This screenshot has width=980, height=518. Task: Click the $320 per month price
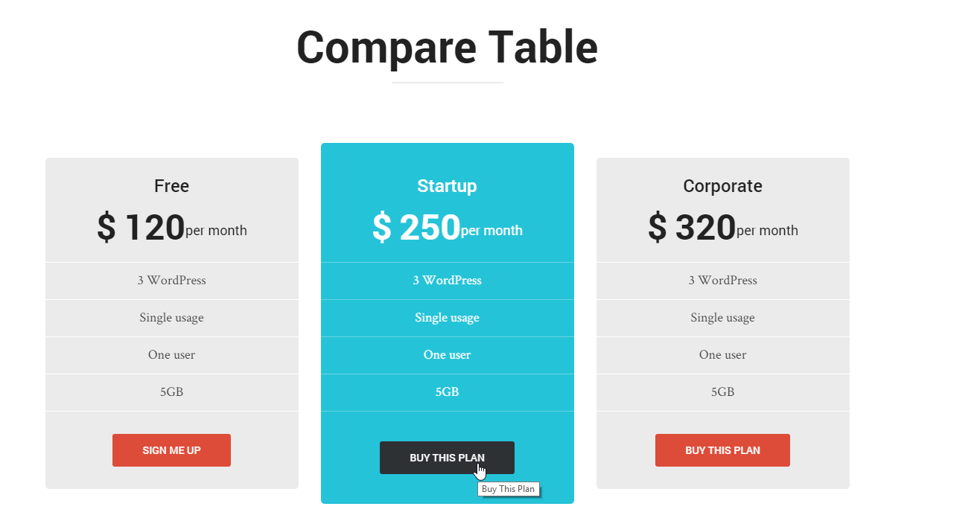point(722,228)
